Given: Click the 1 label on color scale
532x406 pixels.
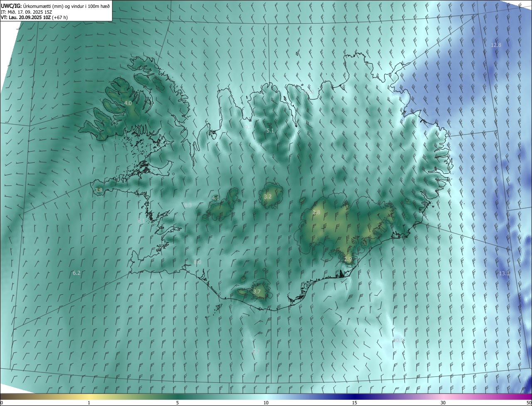Looking at the screenshot, I should click(x=89, y=403).
